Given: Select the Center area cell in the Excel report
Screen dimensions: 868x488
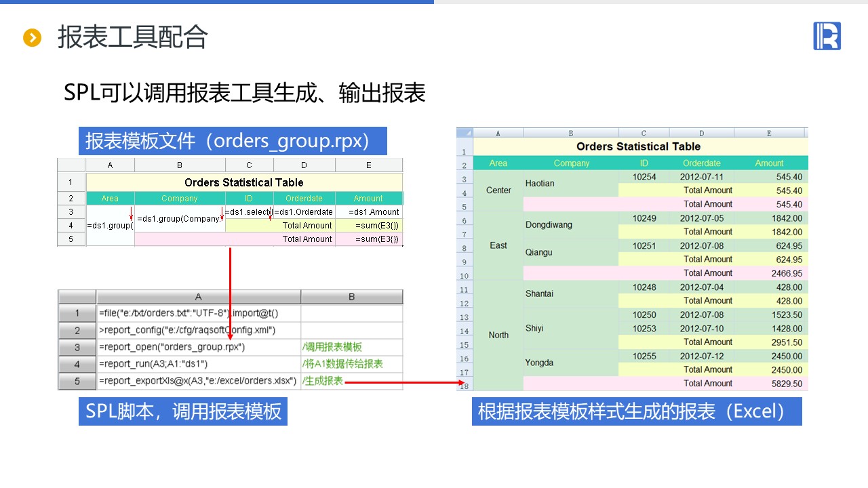Looking at the screenshot, I should [x=498, y=190].
